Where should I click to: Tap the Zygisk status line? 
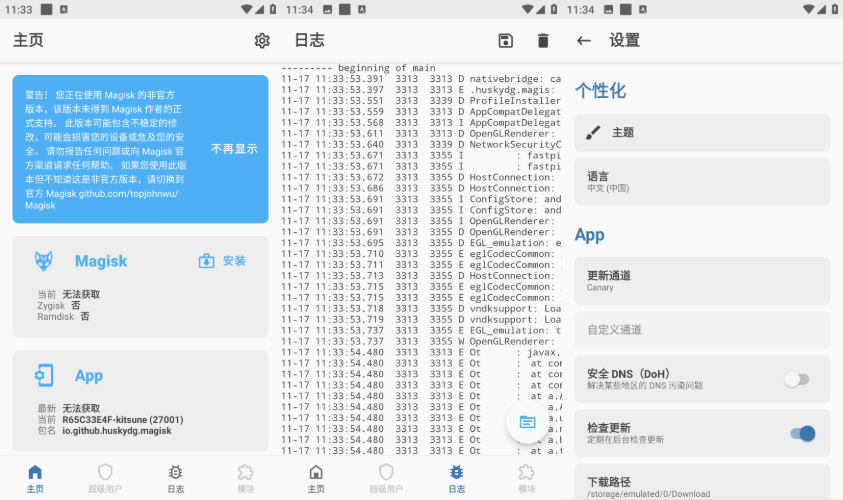click(59, 305)
